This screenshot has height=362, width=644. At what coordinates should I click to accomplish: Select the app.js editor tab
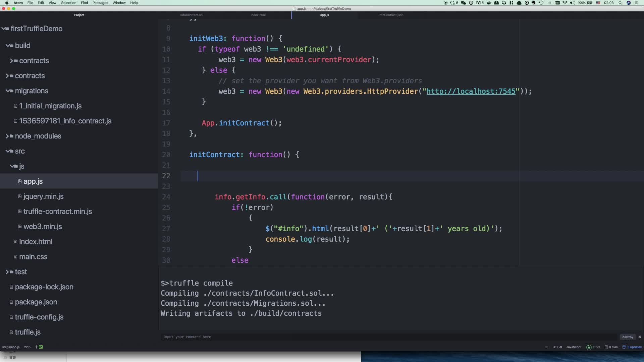[324, 15]
